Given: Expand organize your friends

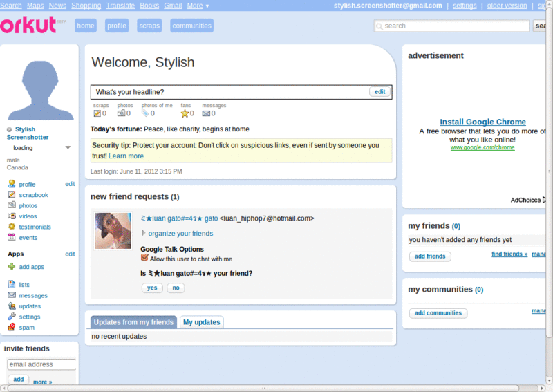Looking at the screenshot, I should [x=144, y=233].
